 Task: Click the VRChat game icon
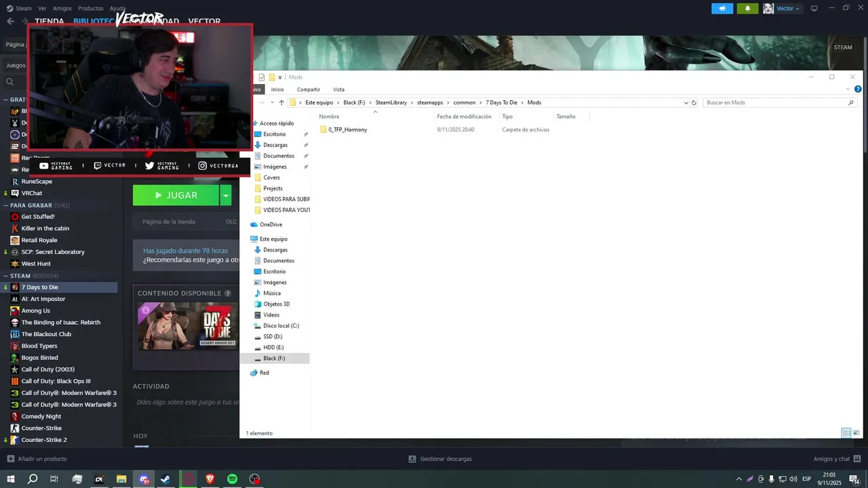tap(15, 193)
